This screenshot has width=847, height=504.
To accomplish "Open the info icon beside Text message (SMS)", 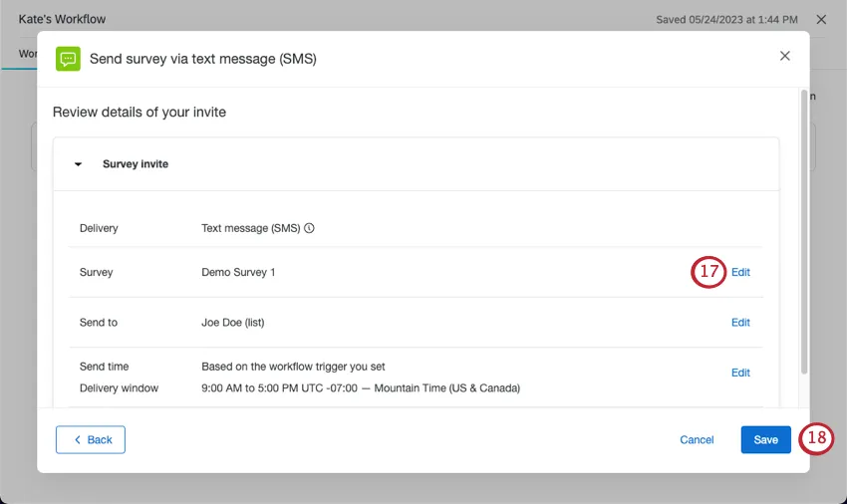I will point(309,228).
